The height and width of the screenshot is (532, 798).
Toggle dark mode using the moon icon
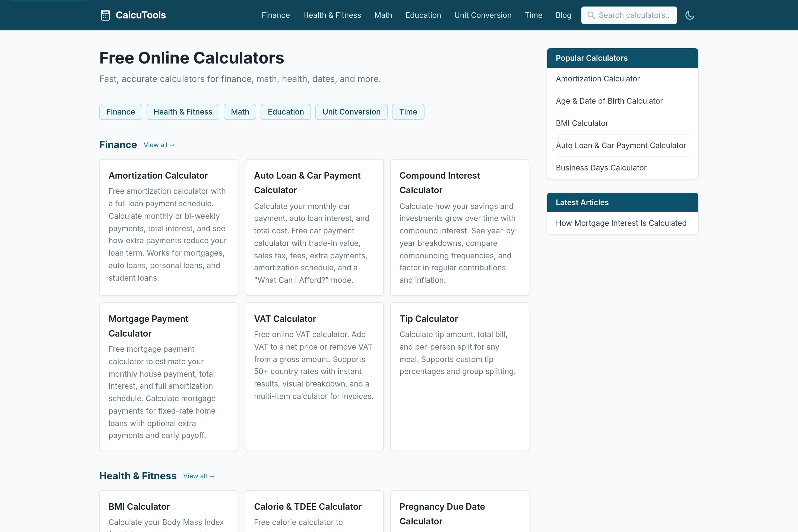[x=690, y=15]
